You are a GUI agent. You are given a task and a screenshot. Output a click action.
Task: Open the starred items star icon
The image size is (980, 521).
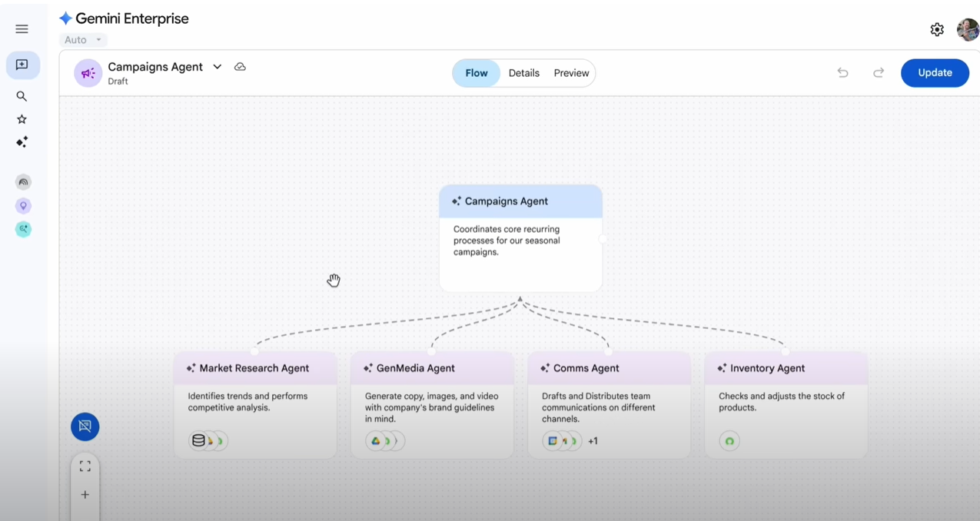coord(22,119)
